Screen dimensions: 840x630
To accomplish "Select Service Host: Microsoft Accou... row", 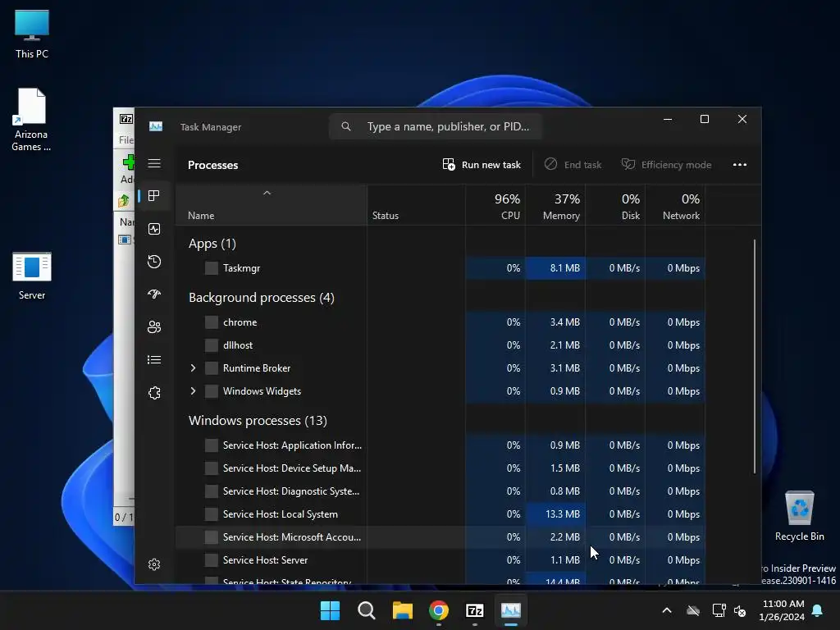I will [x=441, y=537].
